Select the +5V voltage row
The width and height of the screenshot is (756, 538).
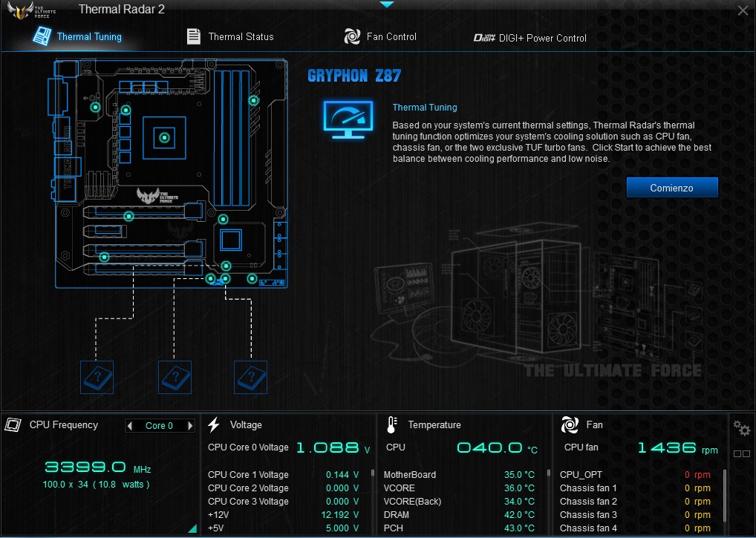pyautogui.click(x=284, y=528)
